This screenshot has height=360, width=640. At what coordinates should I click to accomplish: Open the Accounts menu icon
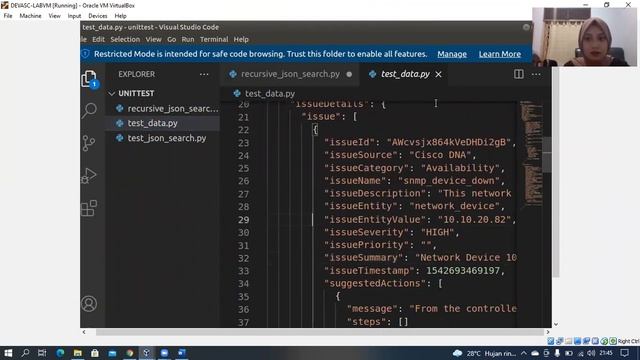click(x=89, y=304)
